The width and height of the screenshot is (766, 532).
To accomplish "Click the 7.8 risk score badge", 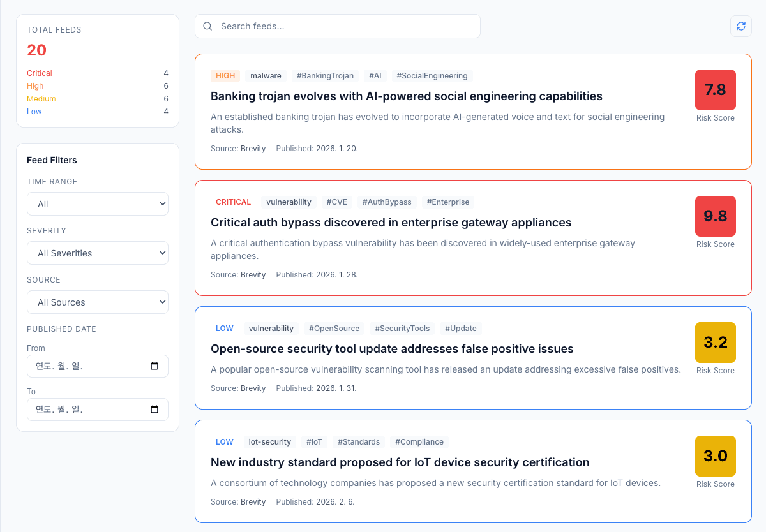I will [x=715, y=90].
